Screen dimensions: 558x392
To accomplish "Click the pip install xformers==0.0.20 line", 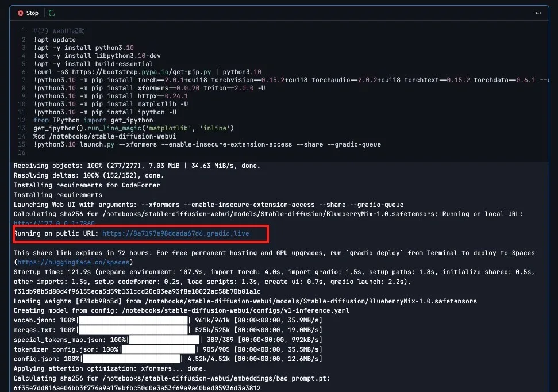I will tap(149, 88).
